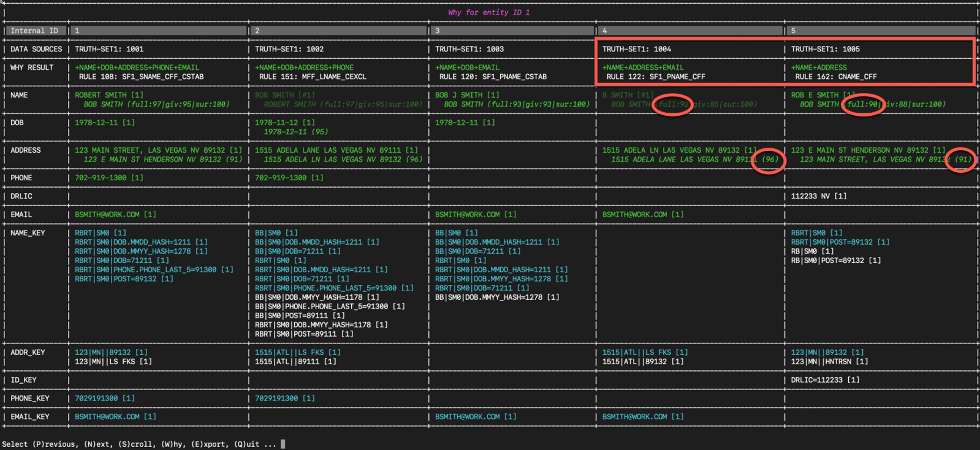Click RULE 151: MFF_LNAME_CEXCL text
Viewport: 980px width, 450px height.
(312, 77)
